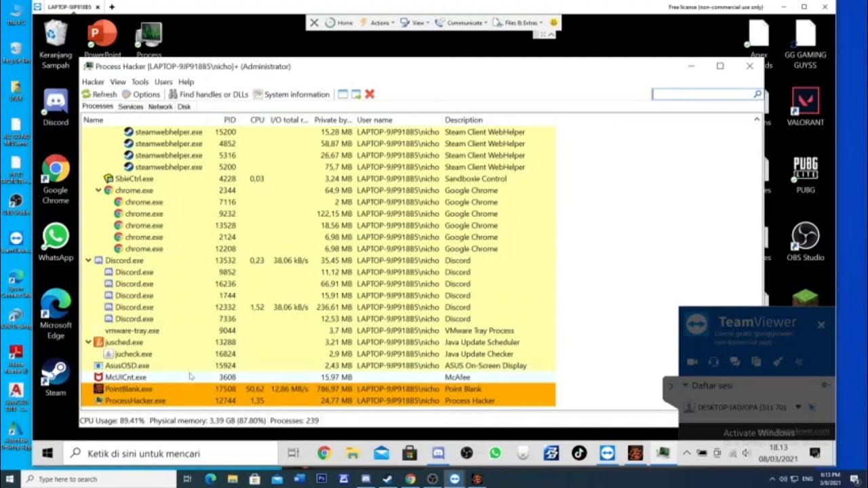
Task: Open Recycle Bin Keranjang Sampah desktop icon
Action: coord(56,45)
